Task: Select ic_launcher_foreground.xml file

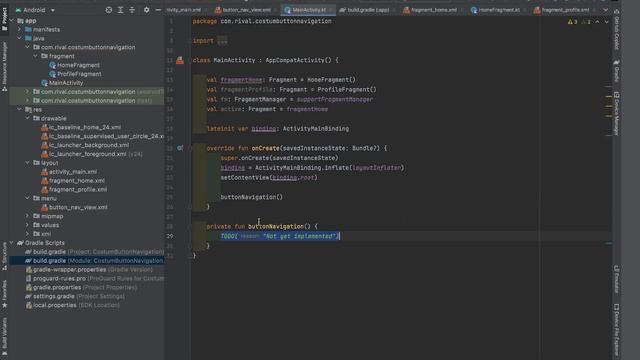Action: click(87, 154)
